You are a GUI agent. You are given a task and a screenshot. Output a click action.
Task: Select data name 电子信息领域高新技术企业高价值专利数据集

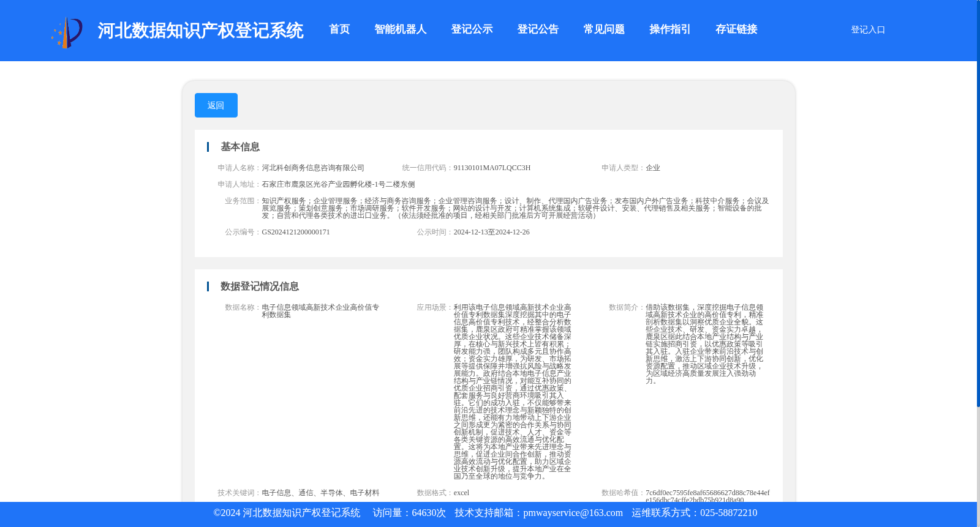322,311
